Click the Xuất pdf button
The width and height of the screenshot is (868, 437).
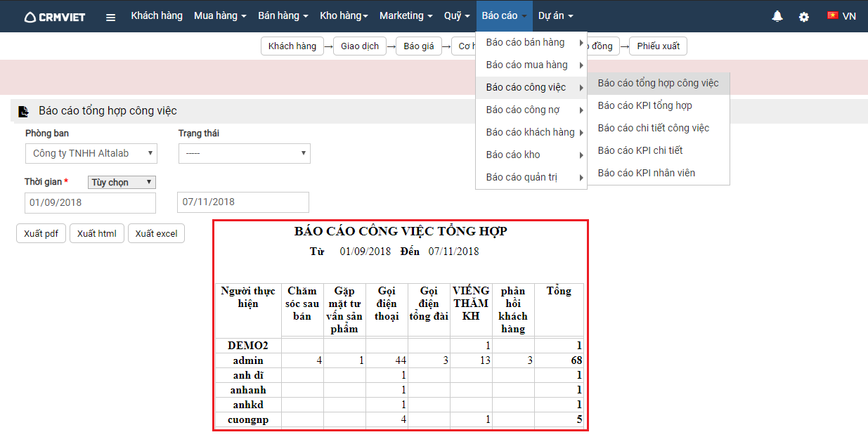point(41,234)
